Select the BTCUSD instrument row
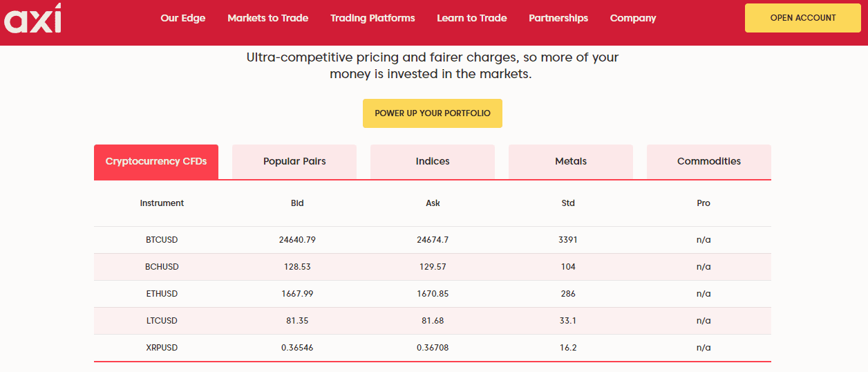This screenshot has height=372, width=868. tap(433, 240)
